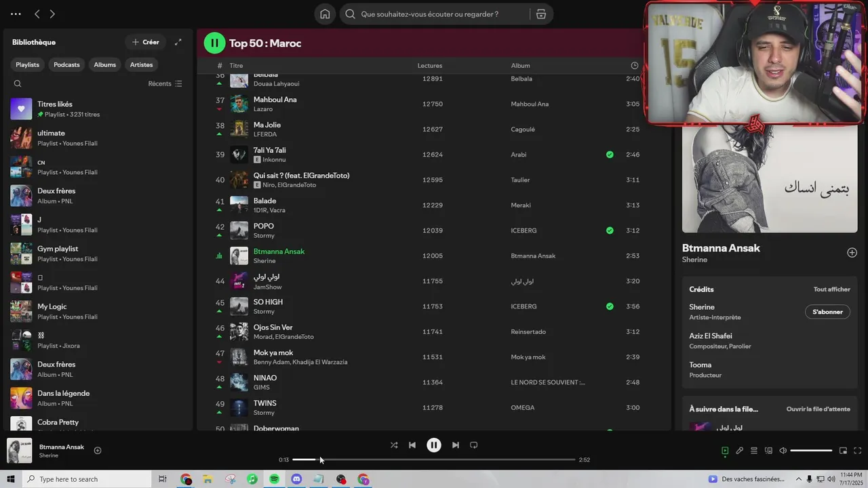The height and width of the screenshot is (488, 868).
Task: Toggle saved checkmark for SO HIGH
Action: pos(610,306)
